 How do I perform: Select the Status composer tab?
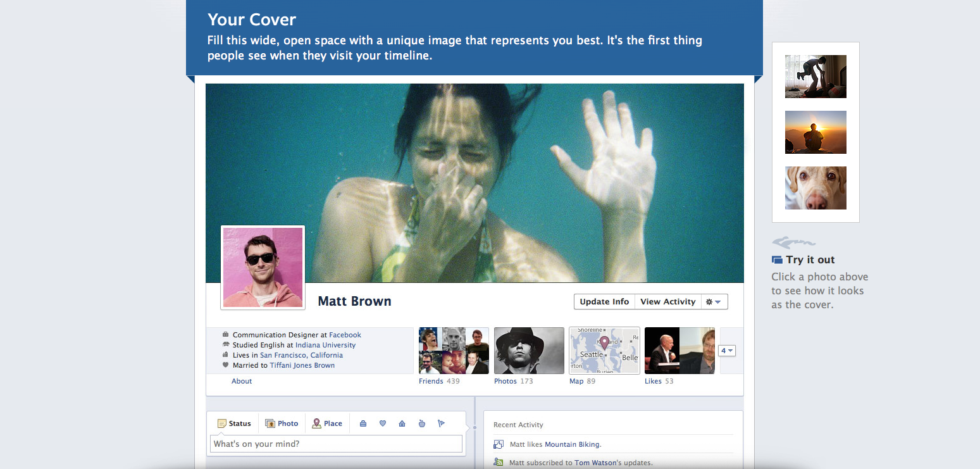click(x=234, y=423)
